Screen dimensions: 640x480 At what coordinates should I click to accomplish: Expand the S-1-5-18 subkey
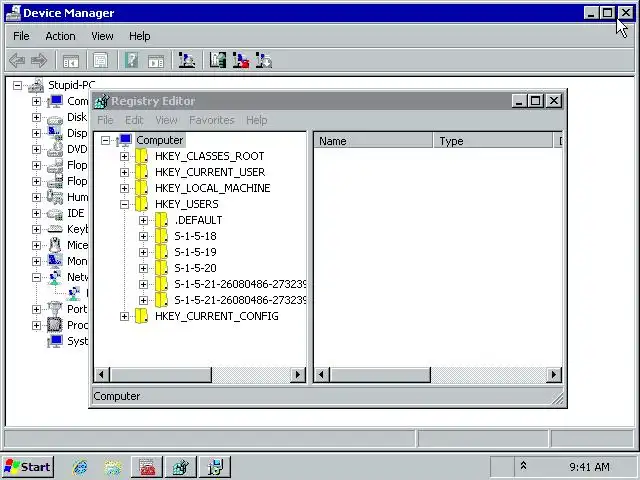pos(143,236)
